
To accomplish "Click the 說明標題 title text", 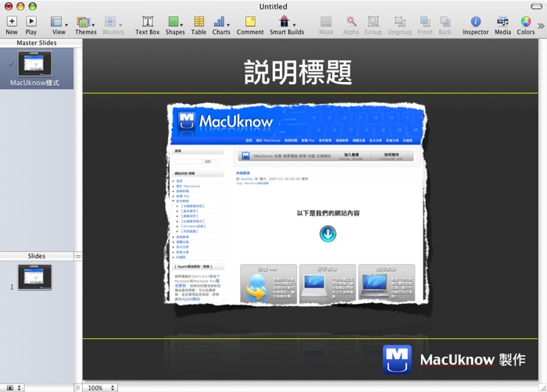I will pyautogui.click(x=298, y=72).
